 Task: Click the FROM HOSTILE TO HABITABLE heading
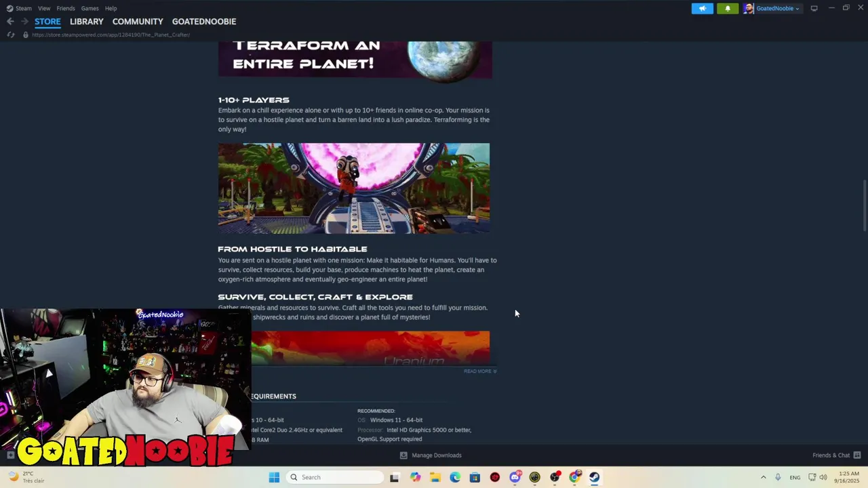point(292,249)
